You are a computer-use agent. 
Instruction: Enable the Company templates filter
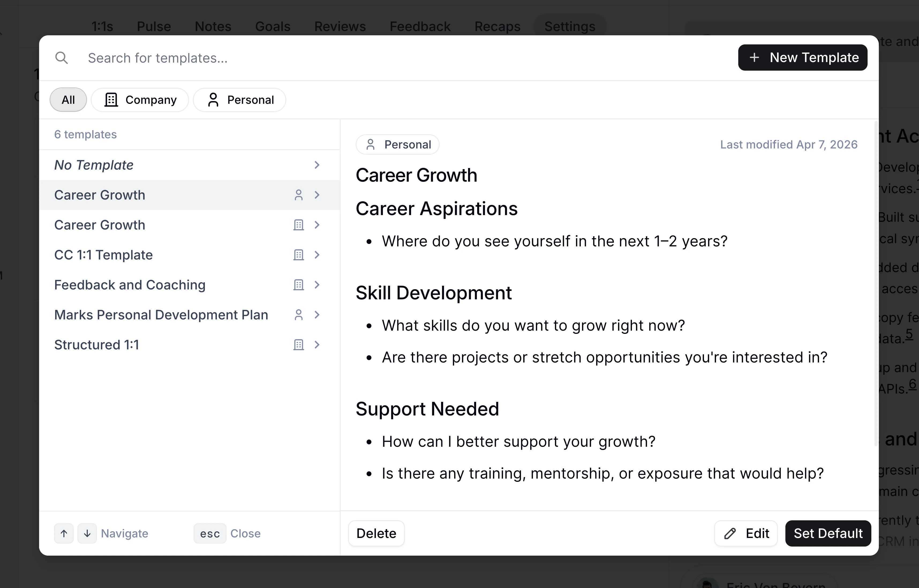pyautogui.click(x=140, y=100)
